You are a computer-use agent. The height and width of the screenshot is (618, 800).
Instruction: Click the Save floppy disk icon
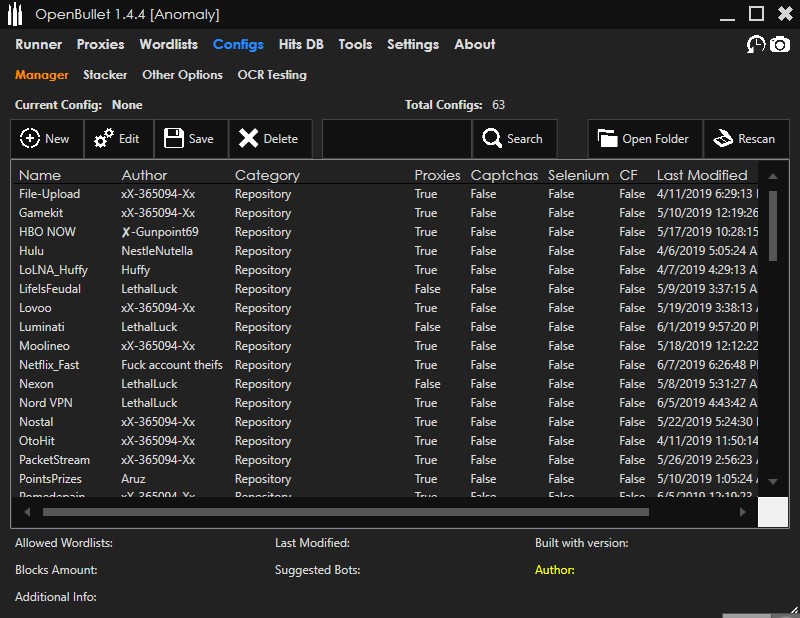pos(175,139)
